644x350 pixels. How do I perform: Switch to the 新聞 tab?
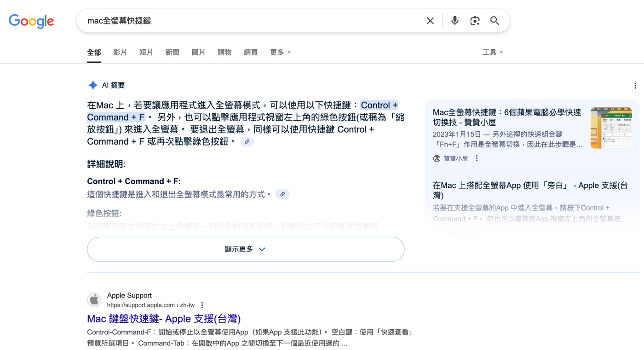[x=172, y=52]
